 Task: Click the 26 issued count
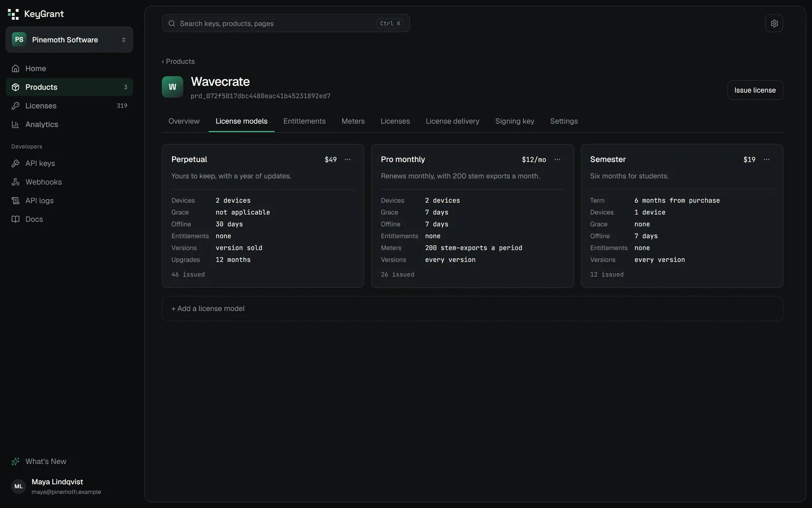(397, 274)
